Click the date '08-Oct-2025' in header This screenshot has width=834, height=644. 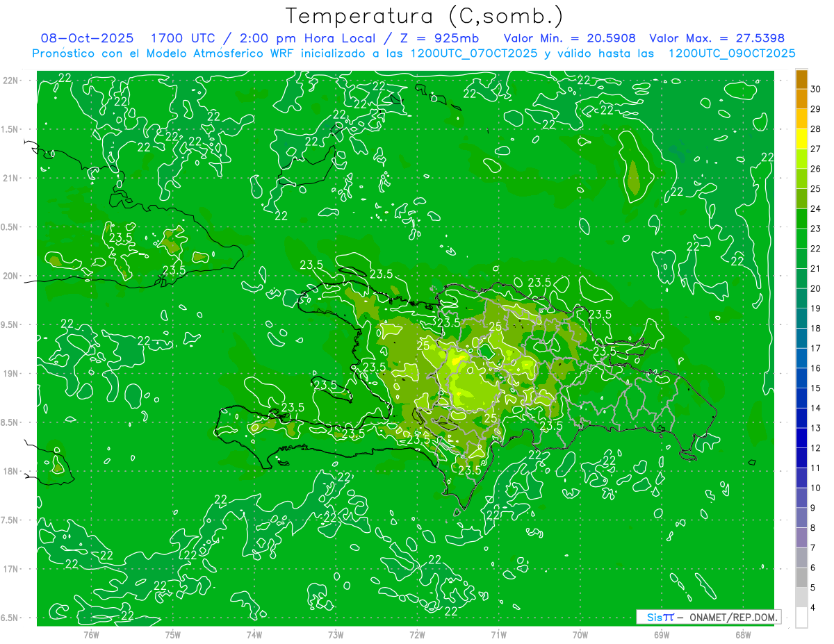87,39
